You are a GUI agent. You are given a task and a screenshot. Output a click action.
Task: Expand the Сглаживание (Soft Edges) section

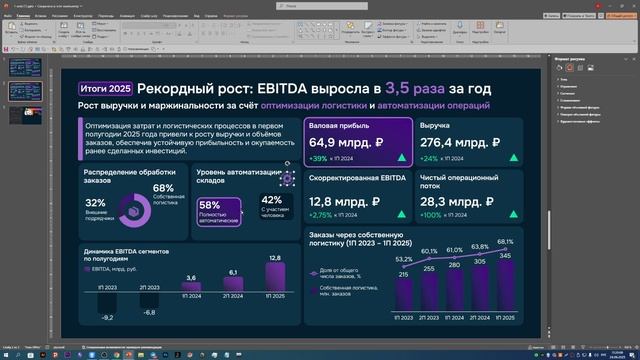click(x=569, y=100)
